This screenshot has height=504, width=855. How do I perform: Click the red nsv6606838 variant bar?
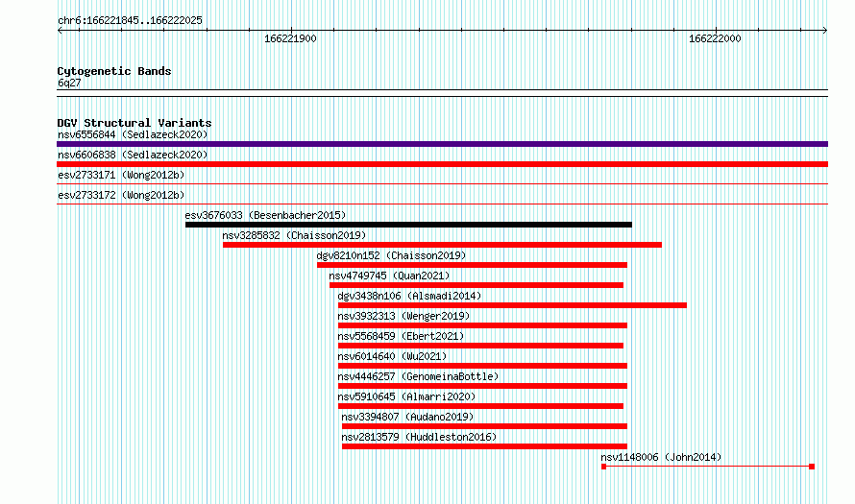[x=442, y=164]
